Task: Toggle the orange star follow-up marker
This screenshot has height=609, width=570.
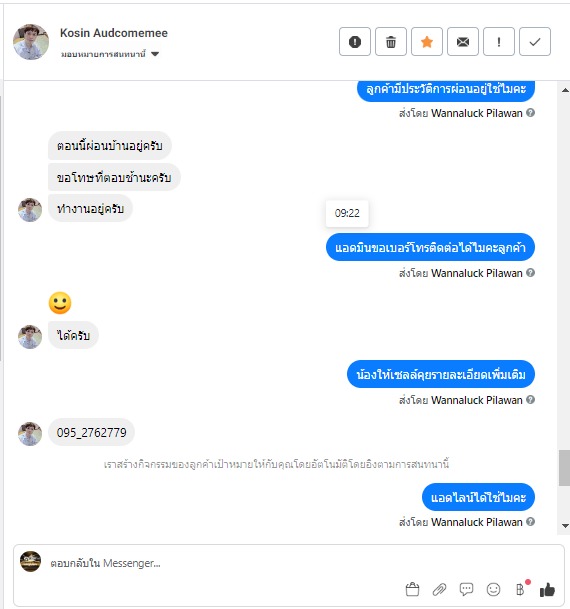Action: point(427,42)
